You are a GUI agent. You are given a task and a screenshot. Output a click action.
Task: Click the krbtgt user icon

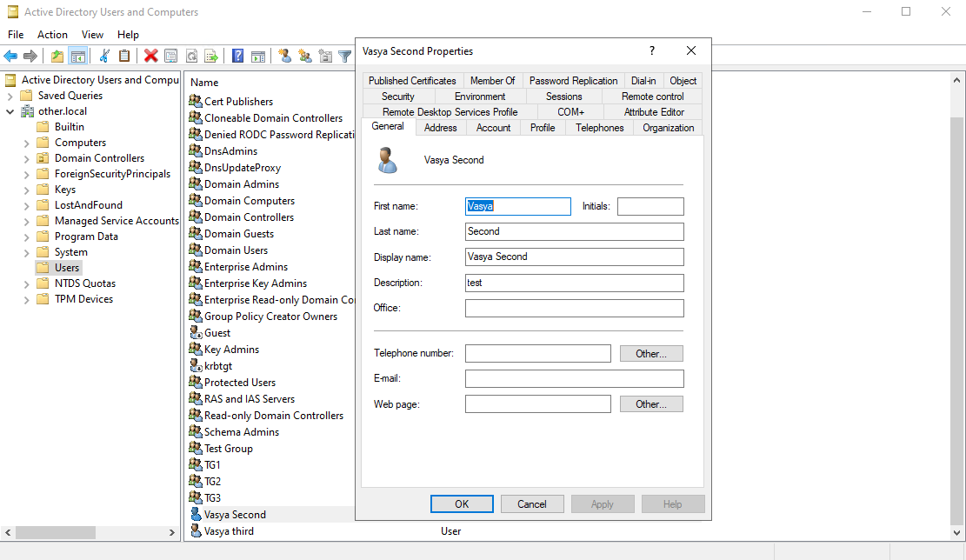[x=196, y=365]
